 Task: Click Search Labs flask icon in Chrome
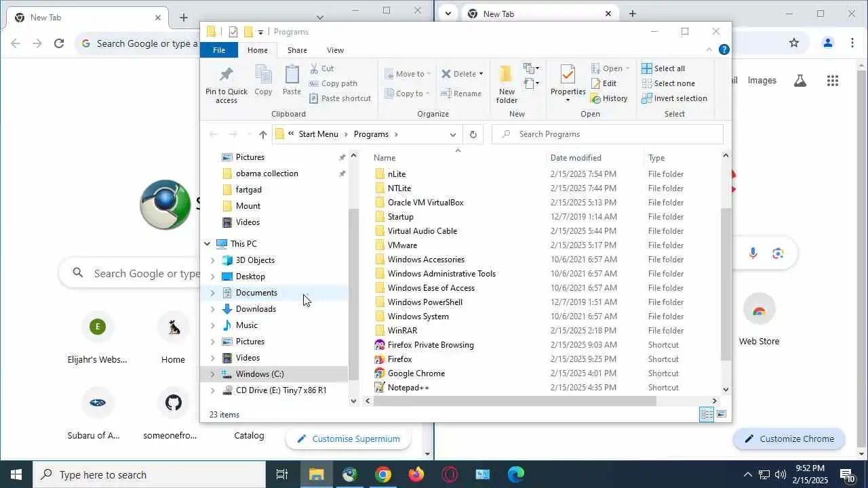[800, 81]
